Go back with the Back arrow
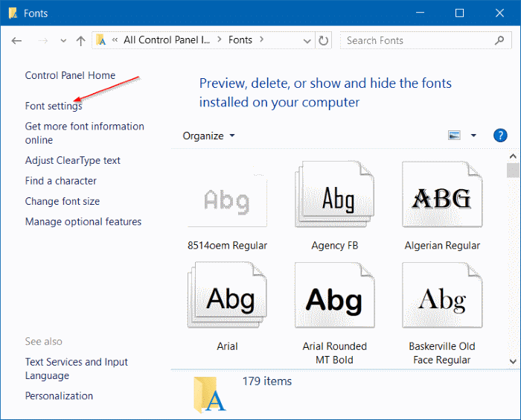This screenshot has width=521, height=420. 16,40
